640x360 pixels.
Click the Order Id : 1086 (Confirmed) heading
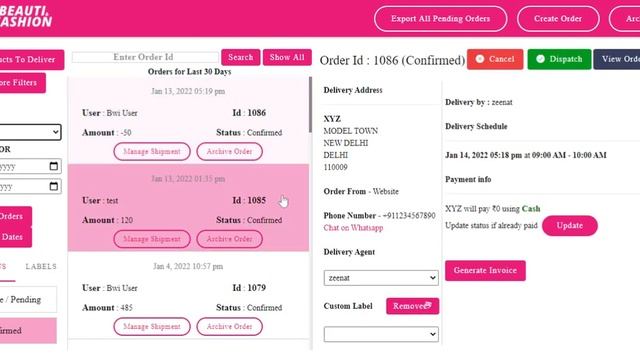[x=392, y=60]
